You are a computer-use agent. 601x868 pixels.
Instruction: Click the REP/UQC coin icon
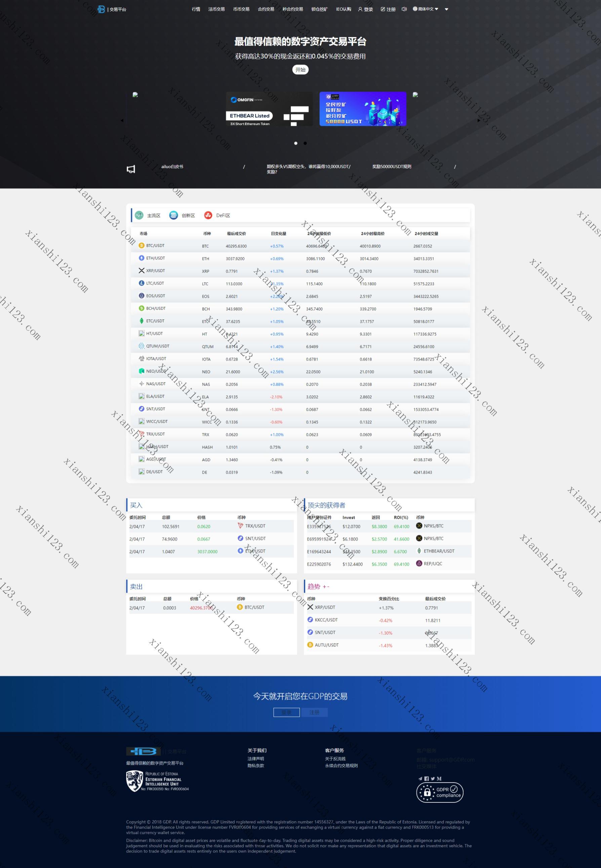pyautogui.click(x=419, y=563)
